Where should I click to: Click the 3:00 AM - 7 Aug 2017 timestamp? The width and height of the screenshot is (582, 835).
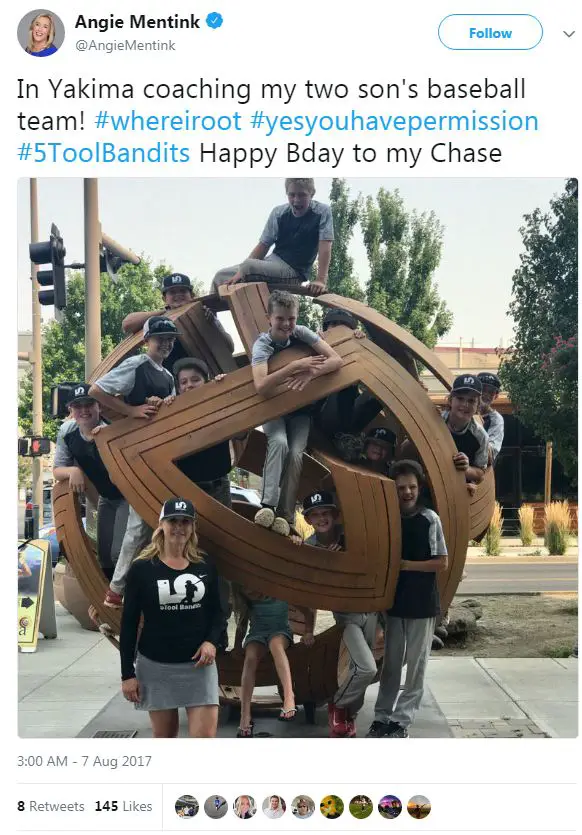(x=84, y=761)
